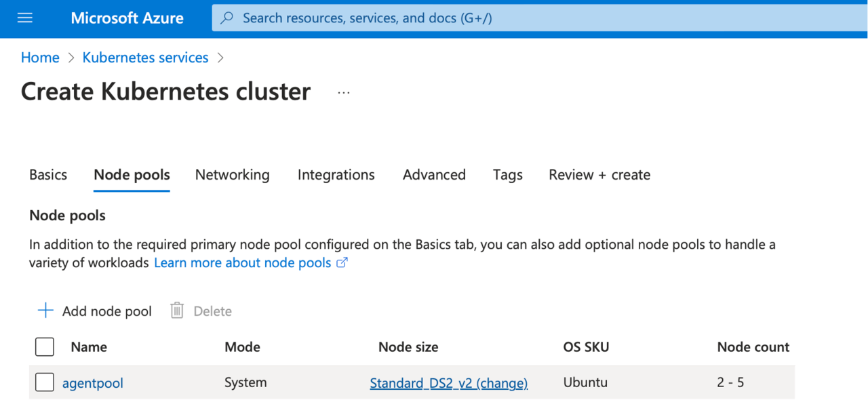The height and width of the screenshot is (419, 868).
Task: Click the Standard_DS2_v2 (change) link
Action: [x=448, y=383]
